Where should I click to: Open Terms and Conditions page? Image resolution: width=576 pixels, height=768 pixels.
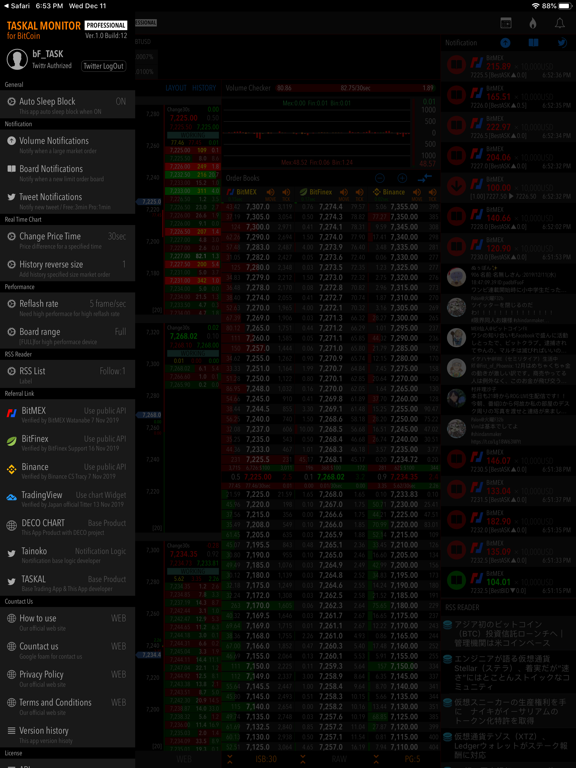click(68, 706)
